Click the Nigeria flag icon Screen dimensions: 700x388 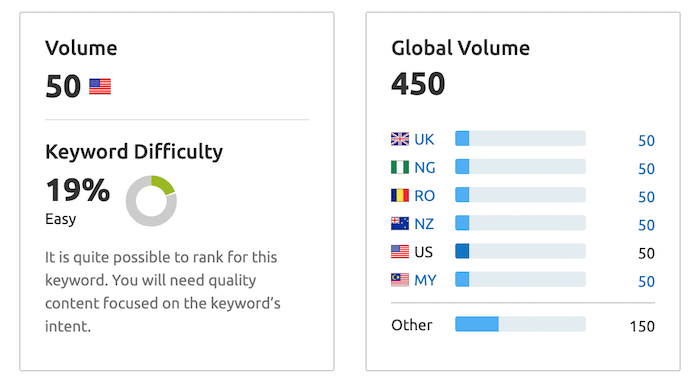[400, 167]
